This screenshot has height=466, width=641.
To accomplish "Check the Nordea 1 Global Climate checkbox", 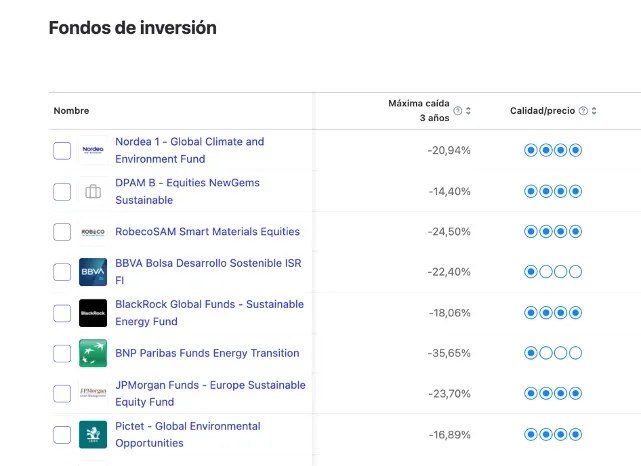I will click(x=62, y=150).
